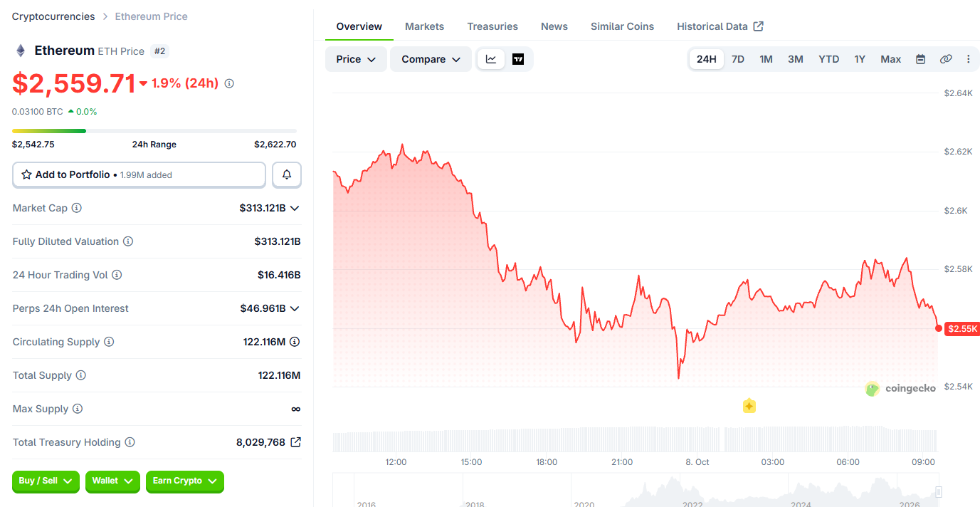This screenshot has width=980, height=507.
Task: Switch to the Similar Coins tab
Action: point(622,26)
